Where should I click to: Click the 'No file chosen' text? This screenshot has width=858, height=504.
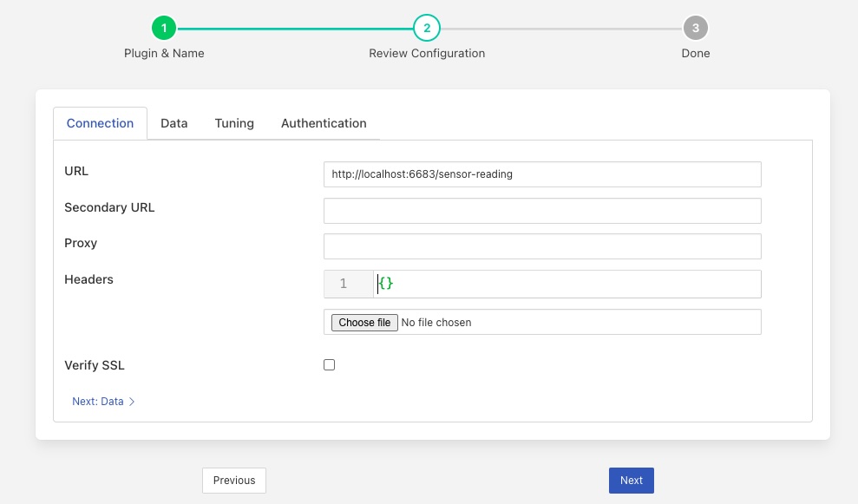pos(436,323)
